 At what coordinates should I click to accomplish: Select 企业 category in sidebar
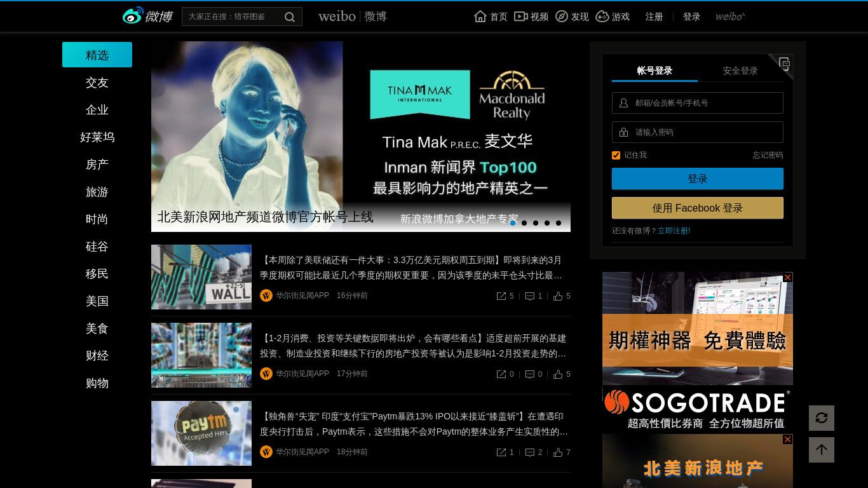pyautogui.click(x=97, y=110)
